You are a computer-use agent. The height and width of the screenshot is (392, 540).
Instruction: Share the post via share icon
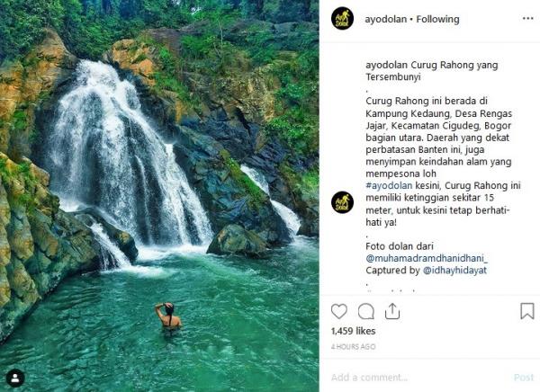coord(392,311)
